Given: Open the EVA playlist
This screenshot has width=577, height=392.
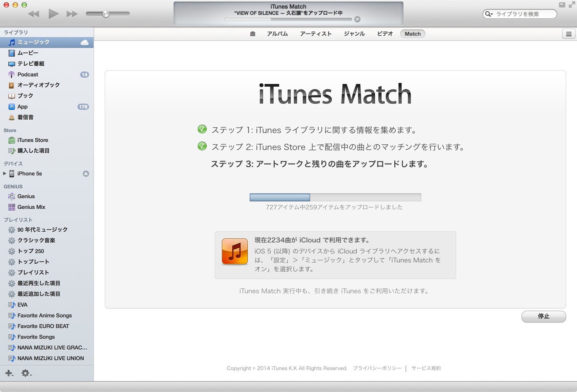Looking at the screenshot, I should click(47, 305).
